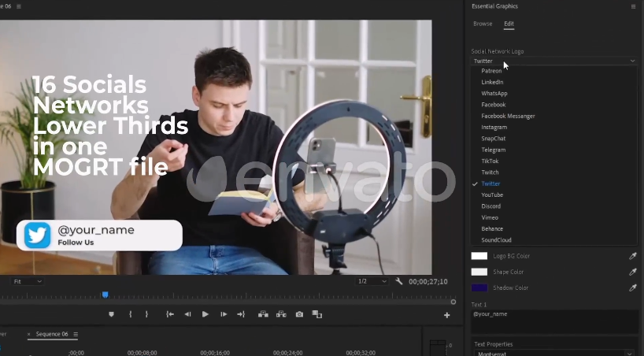Screen dimensions: 644x356
Task: Export frame with camera icon
Action: [299, 314]
